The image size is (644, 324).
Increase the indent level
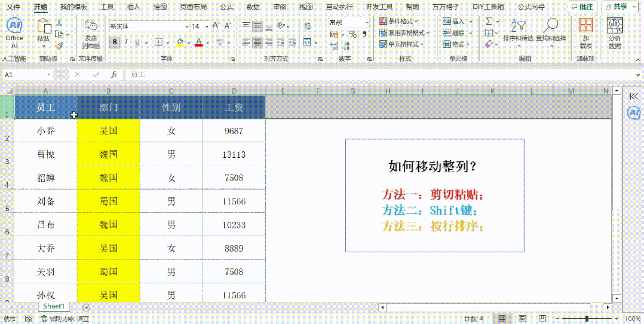[x=292, y=42]
